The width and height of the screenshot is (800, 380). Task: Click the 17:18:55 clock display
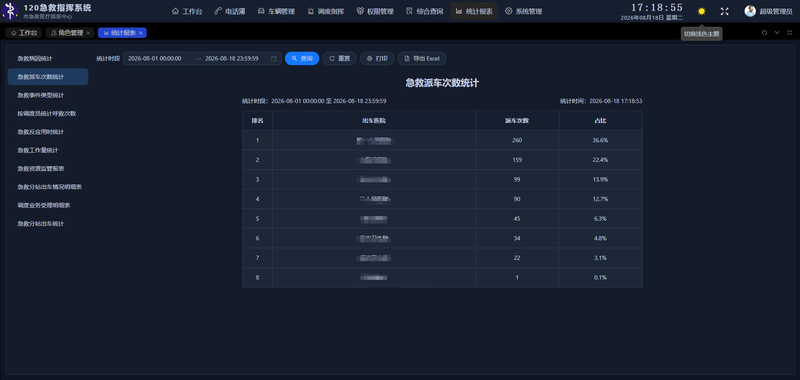click(657, 7)
